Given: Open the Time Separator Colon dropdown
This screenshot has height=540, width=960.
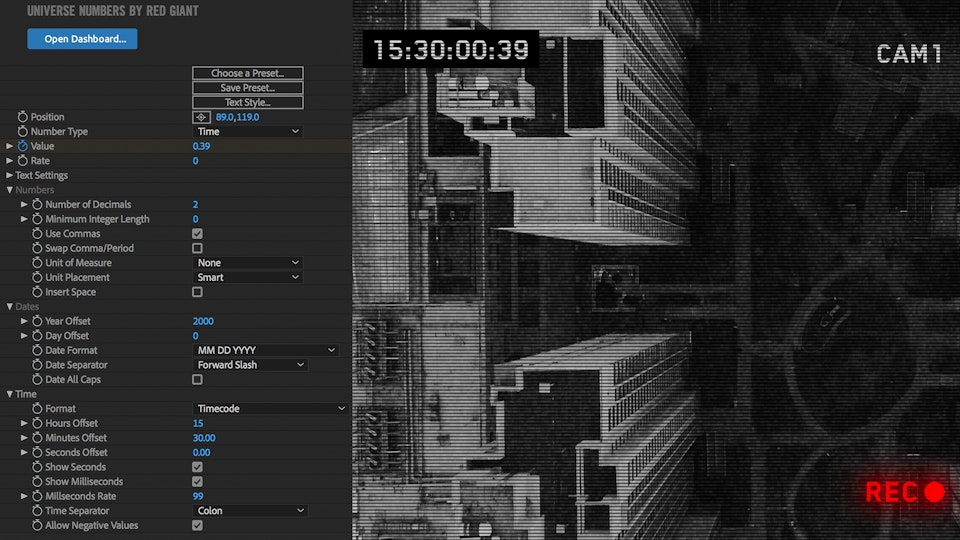Looking at the screenshot, I should 250,511.
